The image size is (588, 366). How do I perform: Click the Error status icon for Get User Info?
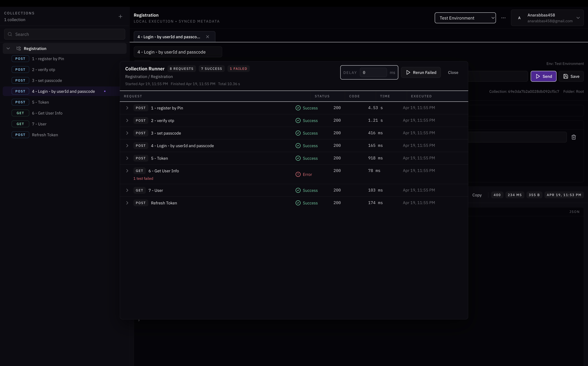[x=298, y=174]
